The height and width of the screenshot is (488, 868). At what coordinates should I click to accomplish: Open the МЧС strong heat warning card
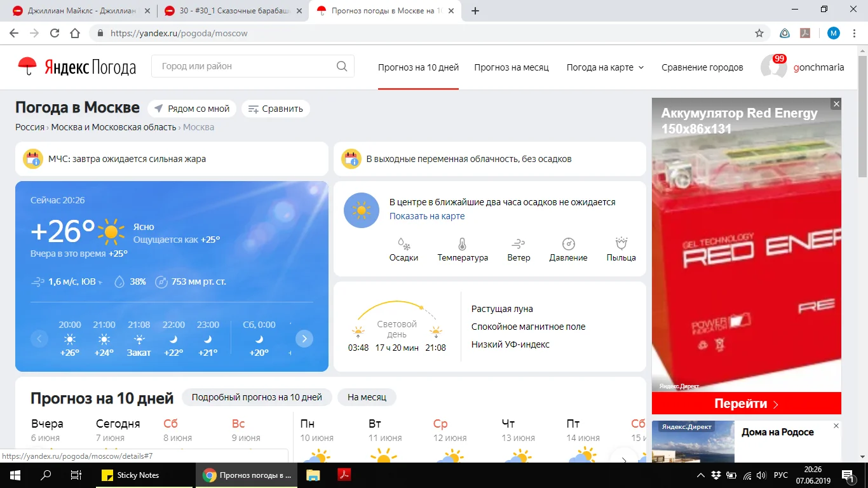tap(172, 159)
